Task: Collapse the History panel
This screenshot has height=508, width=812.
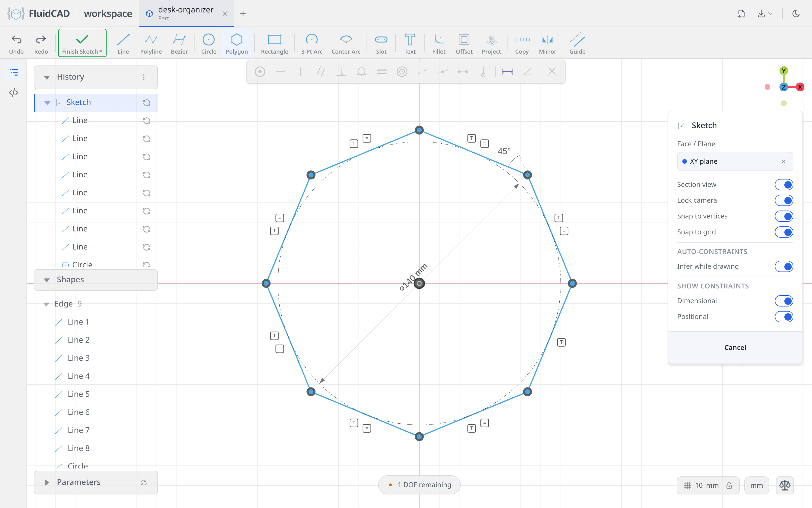Action: click(x=47, y=77)
